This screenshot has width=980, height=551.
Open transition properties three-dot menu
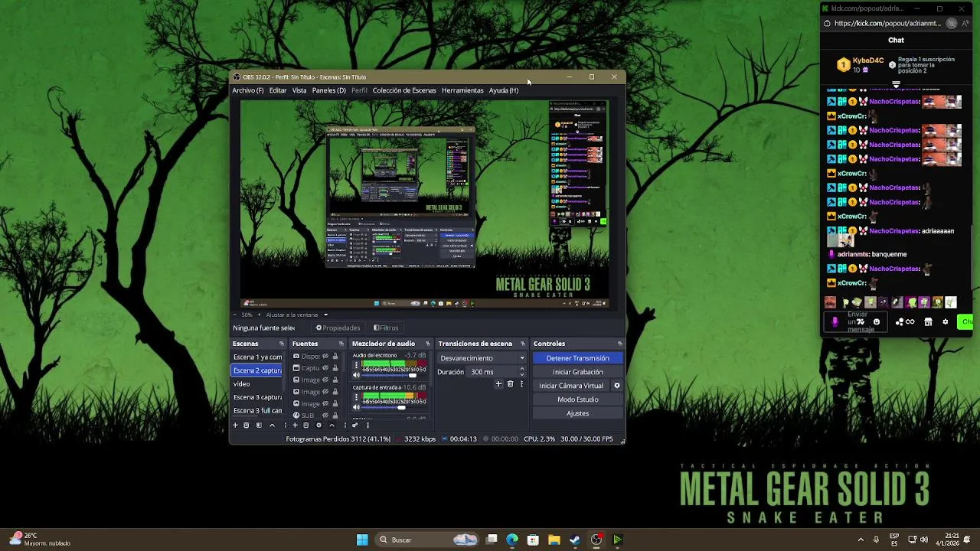pos(521,384)
